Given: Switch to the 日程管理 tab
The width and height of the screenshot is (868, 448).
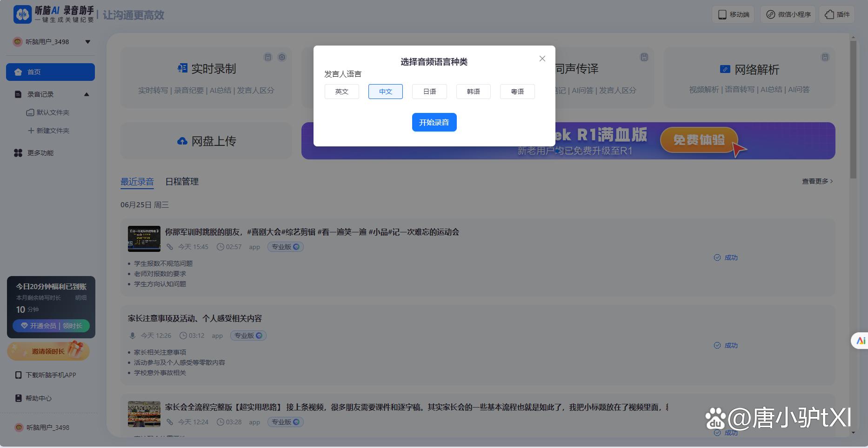Looking at the screenshot, I should 181,181.
